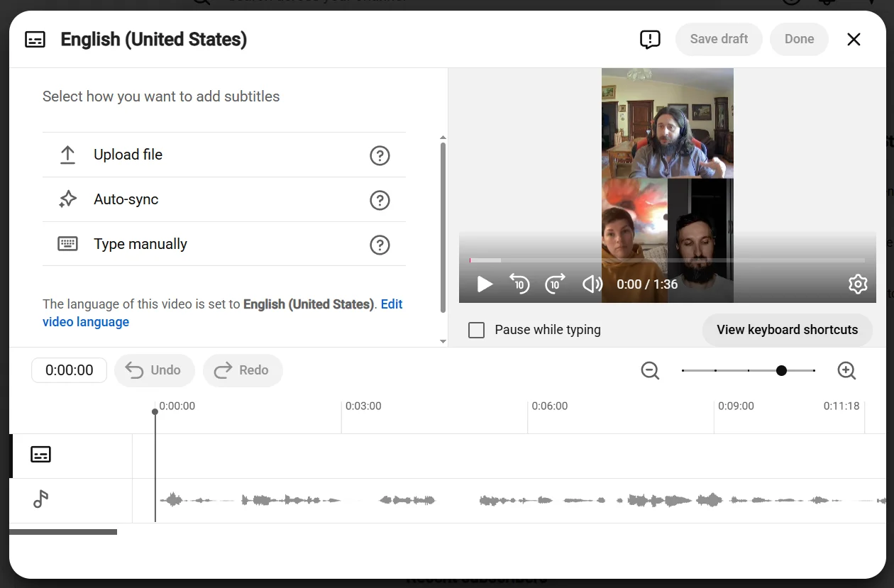The width and height of the screenshot is (894, 588).
Task: Click the 0:03:00 timeline mark
Action: click(x=363, y=406)
